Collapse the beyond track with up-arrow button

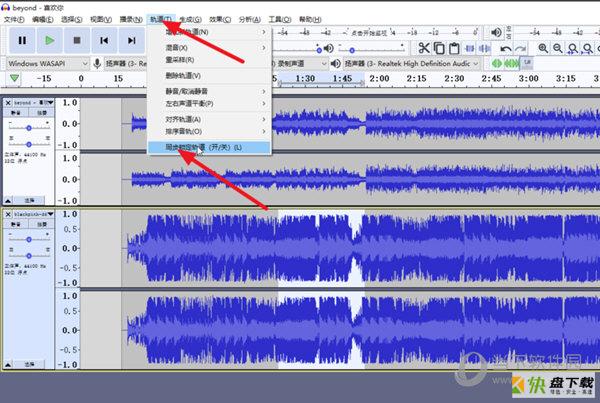8,201
